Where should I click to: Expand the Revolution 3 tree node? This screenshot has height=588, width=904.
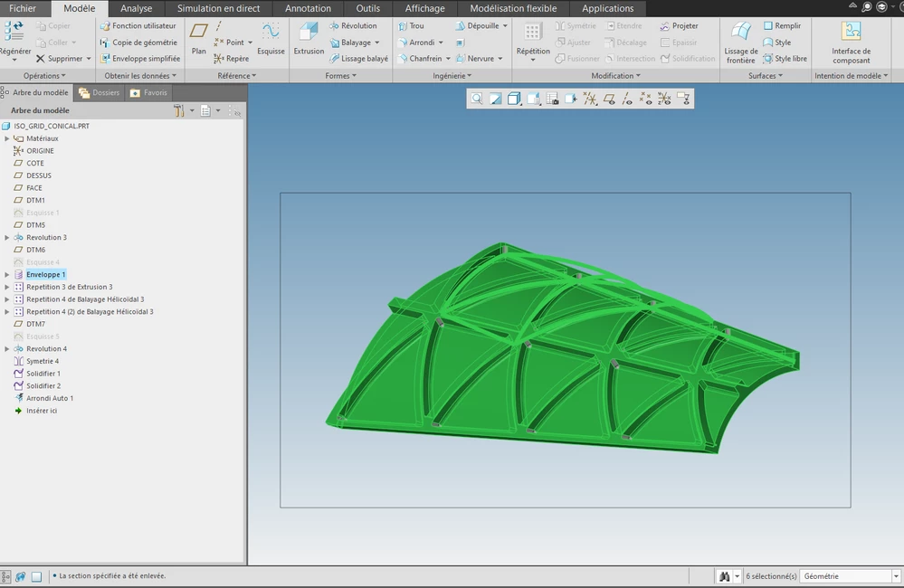7,238
